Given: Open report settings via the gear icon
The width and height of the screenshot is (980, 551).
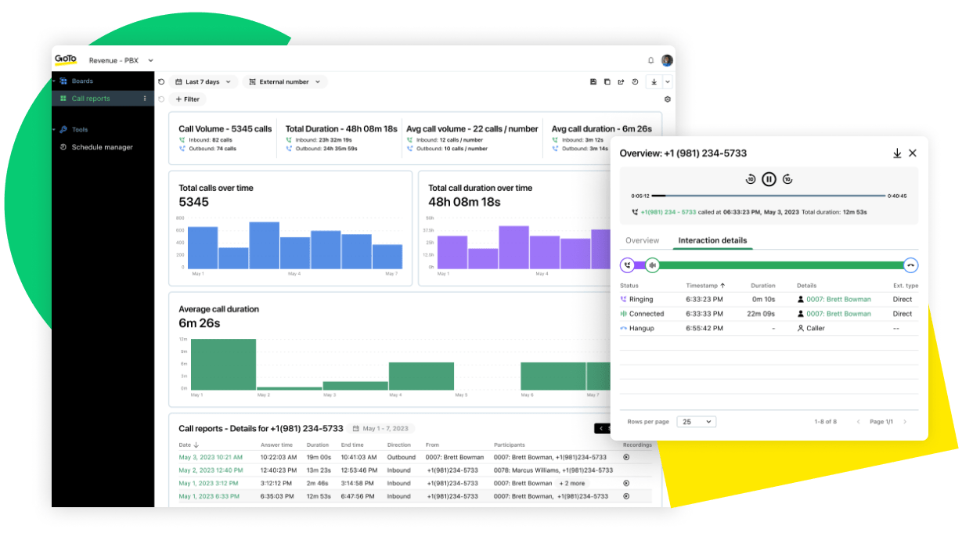Looking at the screenshot, I should pos(668,99).
